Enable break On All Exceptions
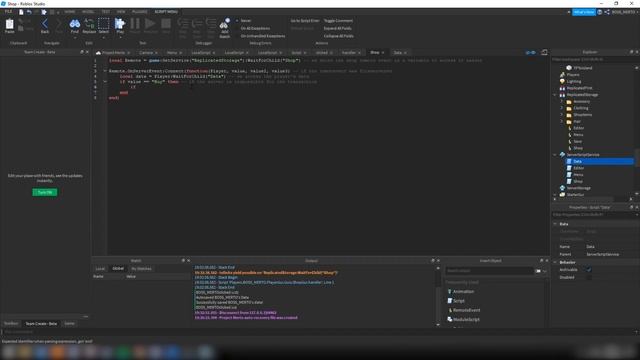 point(255,28)
